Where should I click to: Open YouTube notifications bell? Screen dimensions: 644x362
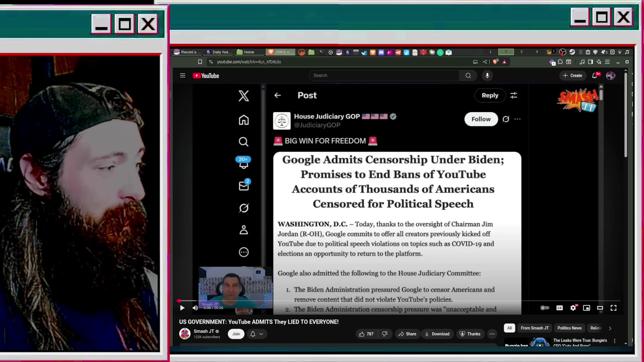[595, 75]
